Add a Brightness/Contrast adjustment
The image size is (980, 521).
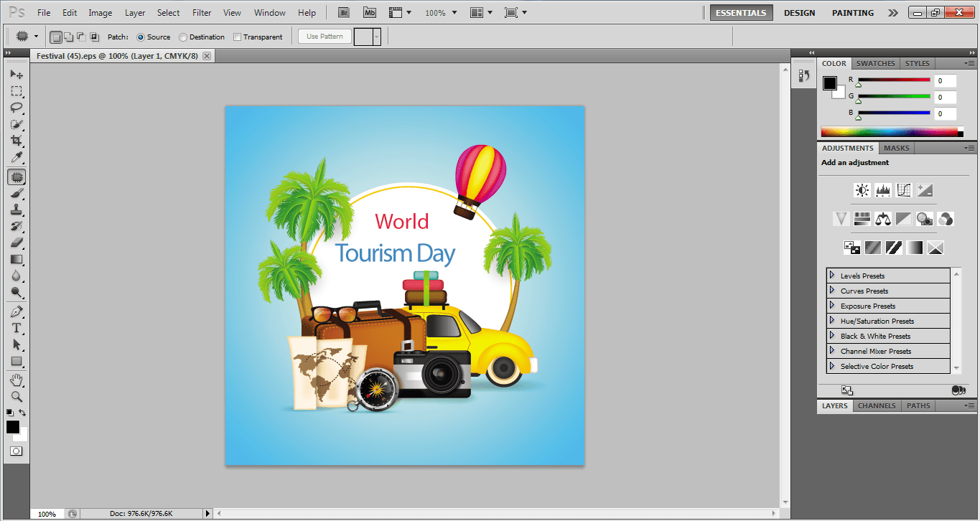(x=862, y=190)
